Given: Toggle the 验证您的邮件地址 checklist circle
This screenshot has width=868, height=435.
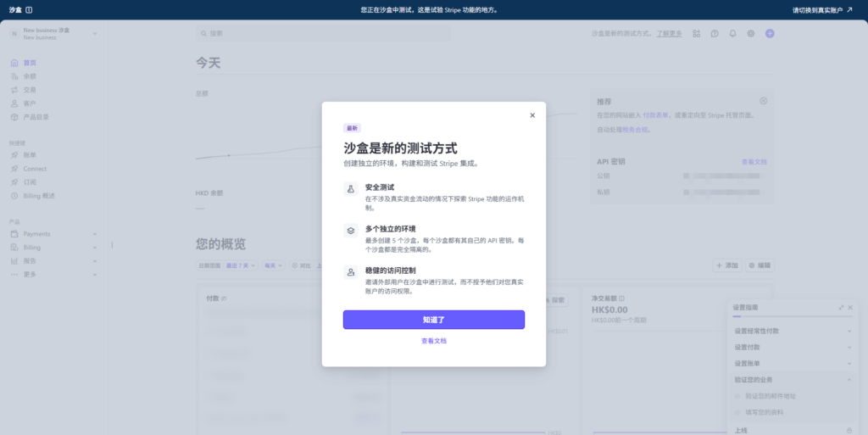Looking at the screenshot, I should pyautogui.click(x=737, y=396).
